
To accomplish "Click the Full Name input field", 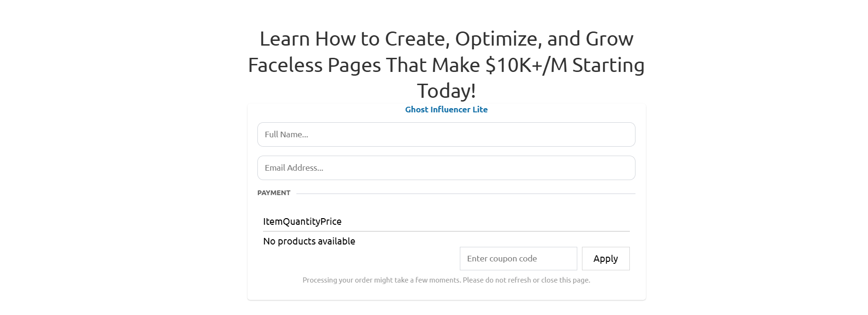I will click(x=446, y=134).
